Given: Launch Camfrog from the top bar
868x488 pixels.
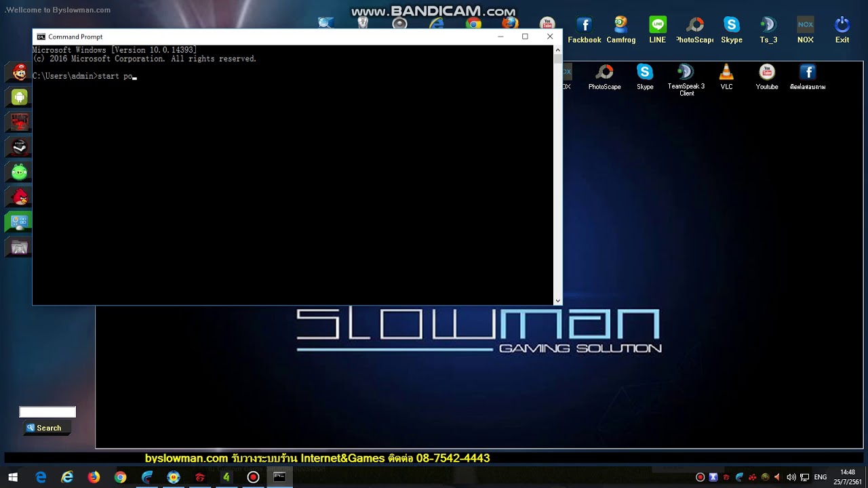Looking at the screenshot, I should 620,30.
